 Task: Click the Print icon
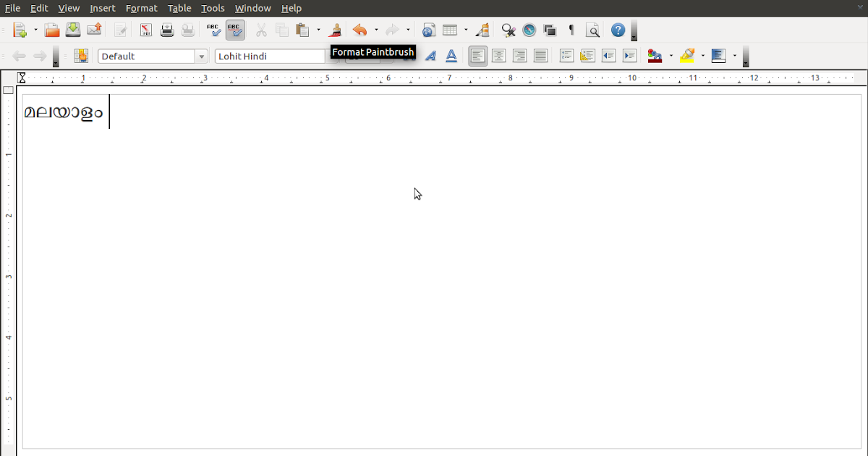coord(167,30)
